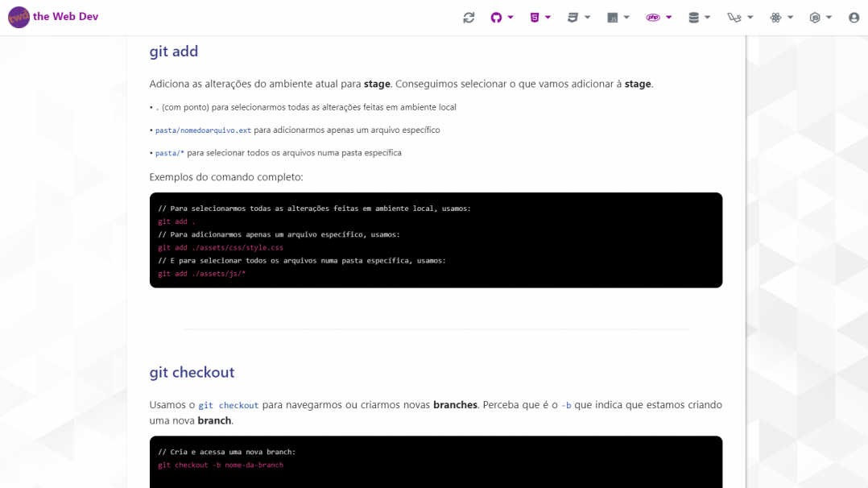Click the refresh icon in the navbar
868x488 pixels.
[468, 17]
